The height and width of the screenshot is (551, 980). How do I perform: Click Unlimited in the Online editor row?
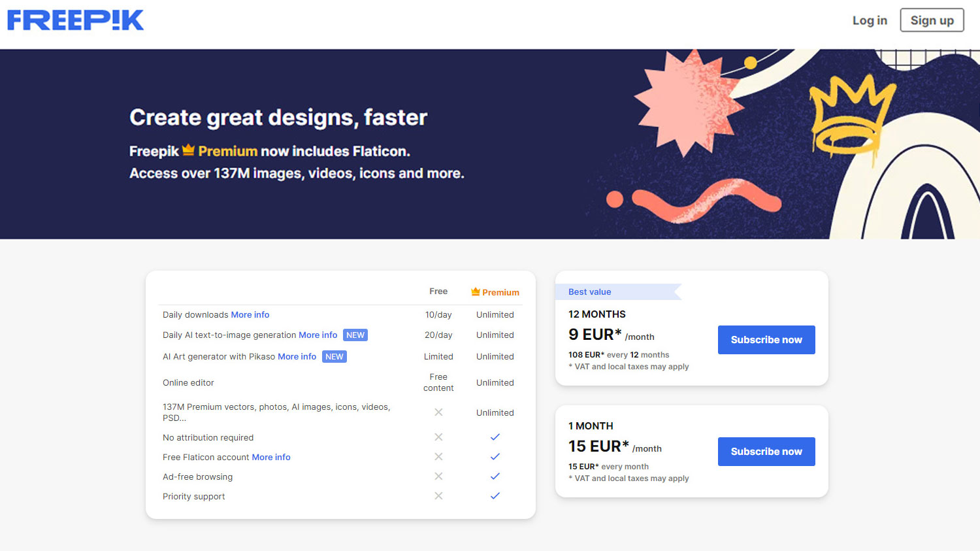(x=495, y=382)
